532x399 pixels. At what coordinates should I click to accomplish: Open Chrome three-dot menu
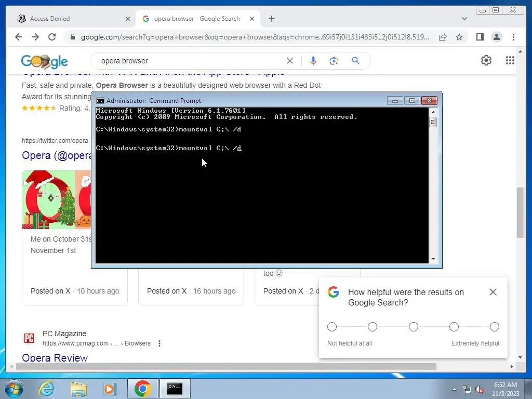click(x=513, y=37)
